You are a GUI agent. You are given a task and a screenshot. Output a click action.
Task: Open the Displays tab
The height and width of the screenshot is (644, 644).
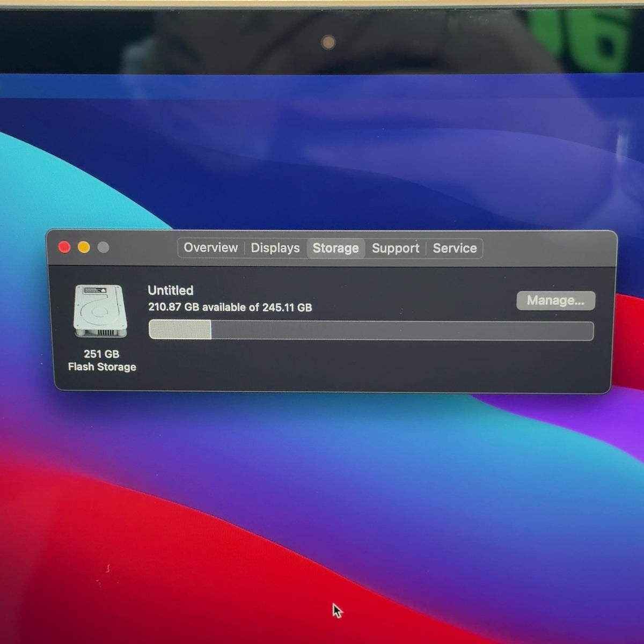[x=275, y=248]
